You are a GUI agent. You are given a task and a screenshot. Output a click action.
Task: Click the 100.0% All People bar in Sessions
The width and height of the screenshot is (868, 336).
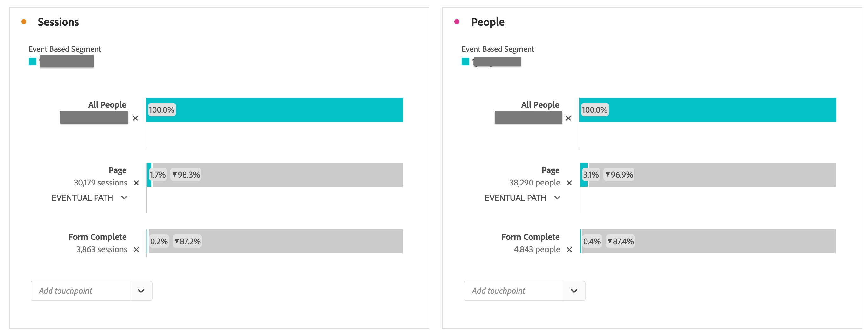[275, 110]
